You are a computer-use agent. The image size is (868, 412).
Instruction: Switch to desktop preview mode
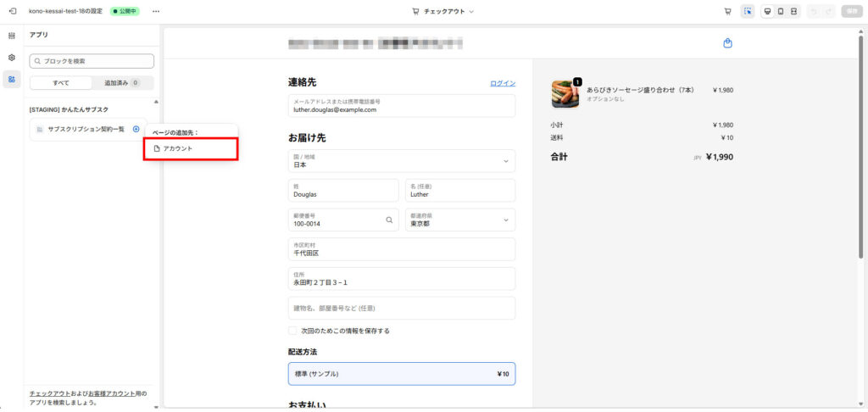tap(767, 12)
